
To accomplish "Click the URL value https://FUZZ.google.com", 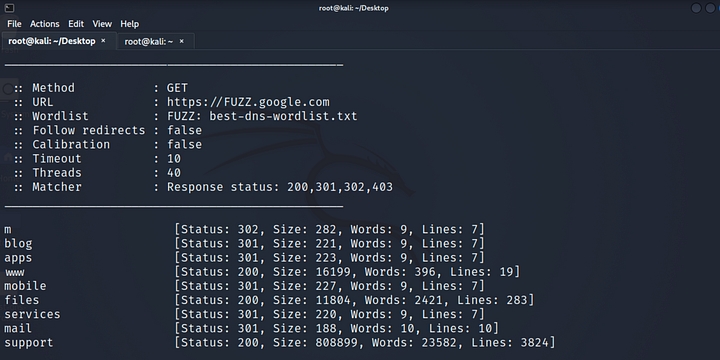I will (248, 102).
